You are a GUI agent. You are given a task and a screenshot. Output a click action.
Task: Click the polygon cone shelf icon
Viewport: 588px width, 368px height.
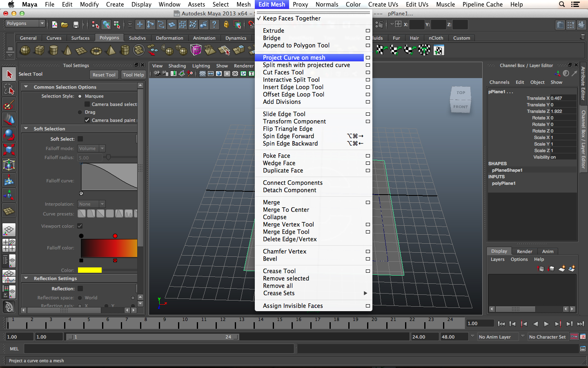tap(68, 51)
